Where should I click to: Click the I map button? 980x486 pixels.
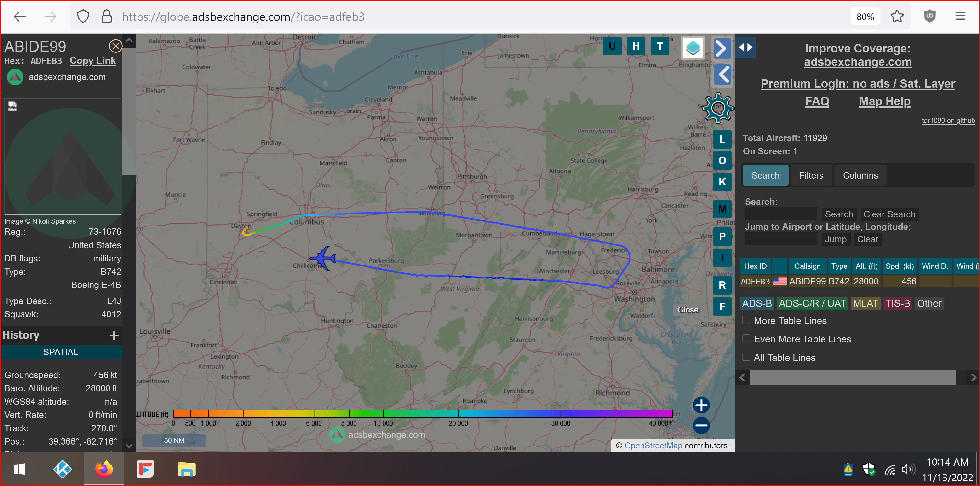(722, 258)
